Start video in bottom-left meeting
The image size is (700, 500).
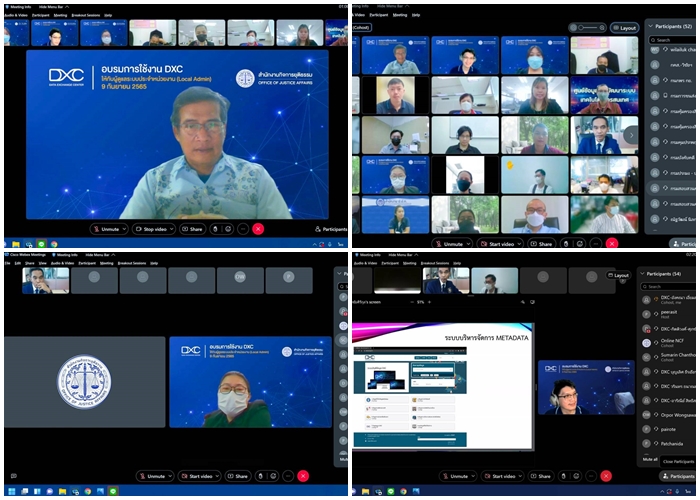point(196,476)
